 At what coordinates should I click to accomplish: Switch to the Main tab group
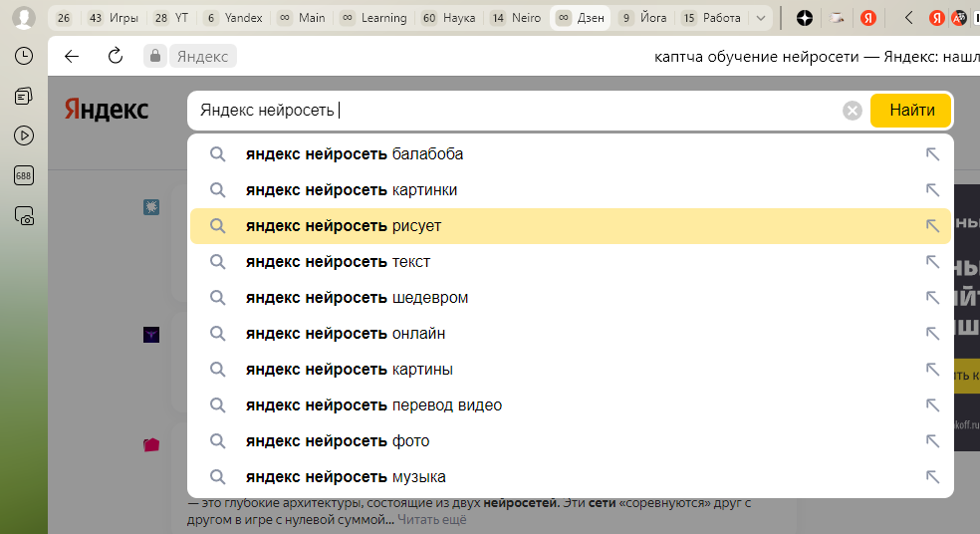coord(302,18)
